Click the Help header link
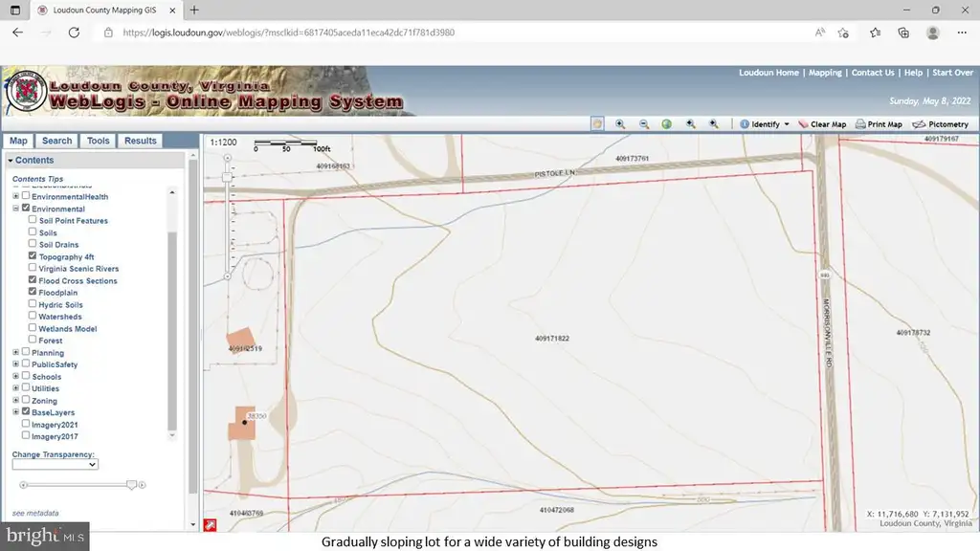980x551 pixels. (x=913, y=73)
